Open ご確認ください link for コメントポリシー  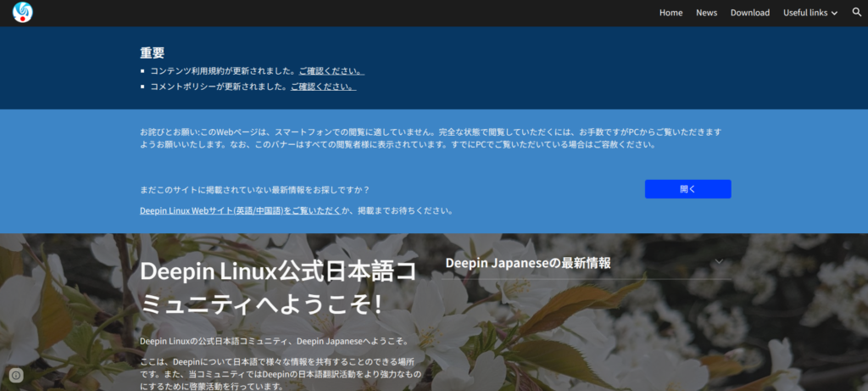[x=323, y=87]
